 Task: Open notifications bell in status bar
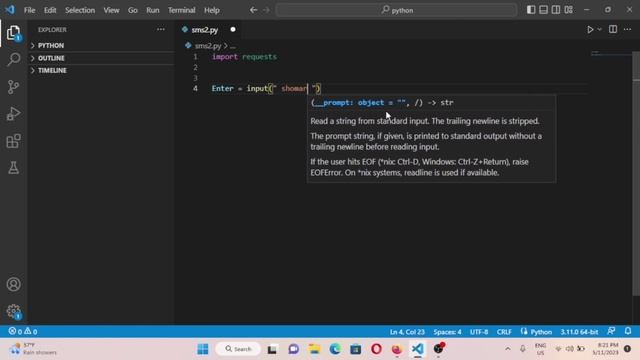tap(628, 331)
